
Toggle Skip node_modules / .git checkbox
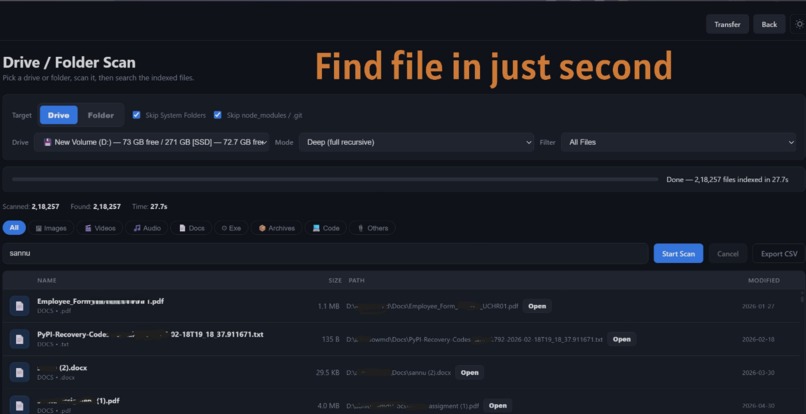tap(217, 115)
